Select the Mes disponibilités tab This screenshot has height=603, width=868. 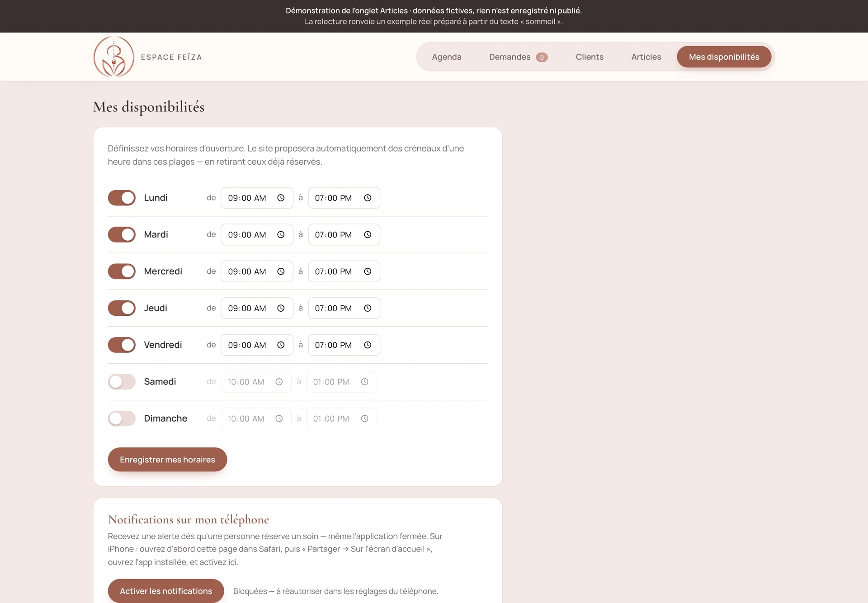724,57
